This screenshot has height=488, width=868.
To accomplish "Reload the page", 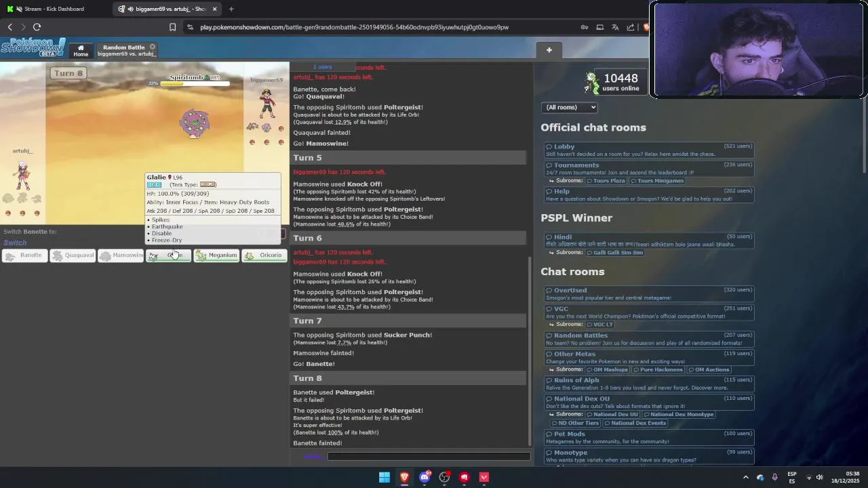I will pos(37,27).
